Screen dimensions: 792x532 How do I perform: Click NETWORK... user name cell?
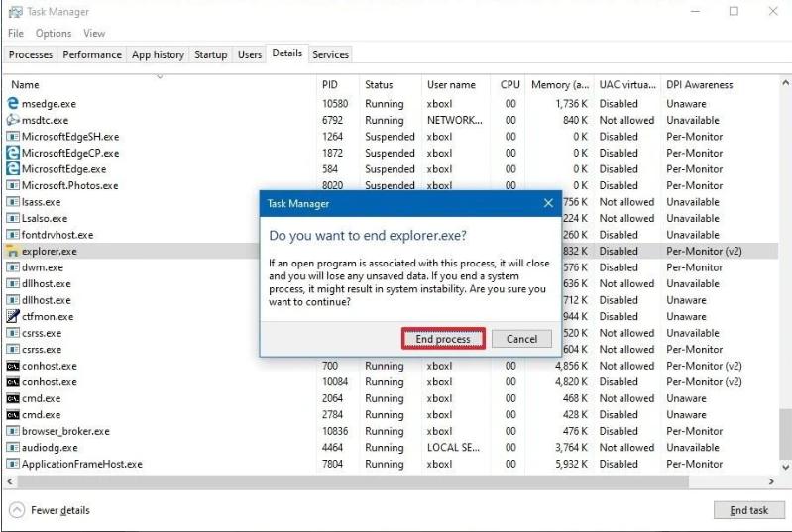[455, 120]
